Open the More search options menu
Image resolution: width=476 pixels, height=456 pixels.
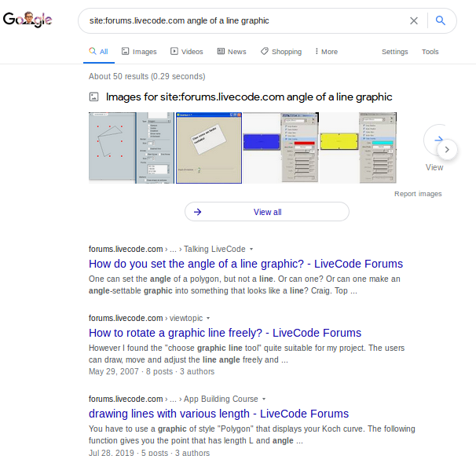click(326, 52)
